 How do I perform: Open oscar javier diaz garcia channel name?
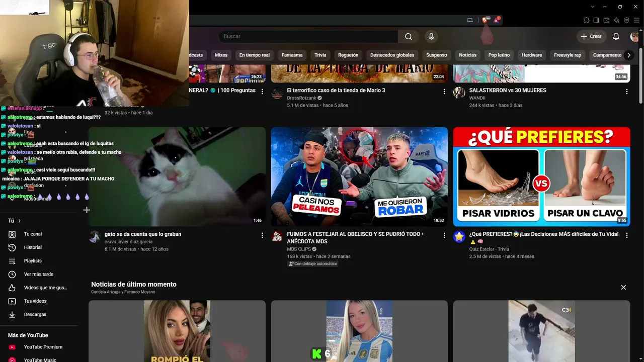click(128, 242)
